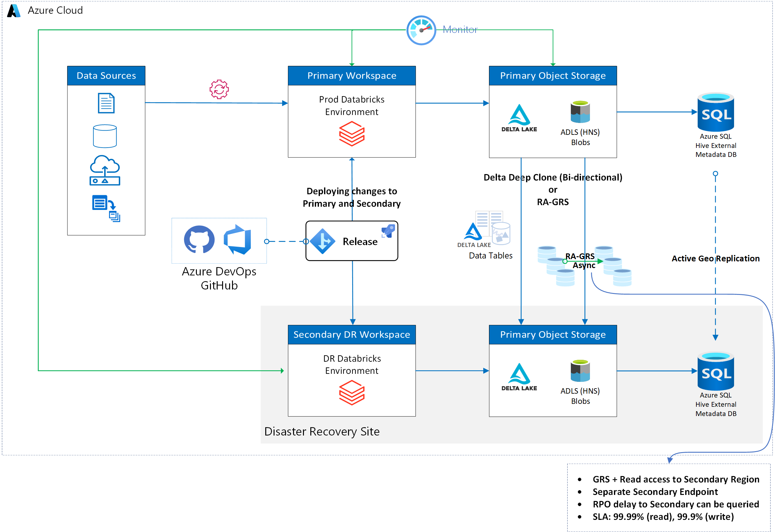Image resolution: width=775 pixels, height=532 pixels.
Task: Click the Primary Workspace header
Action: [x=352, y=76]
